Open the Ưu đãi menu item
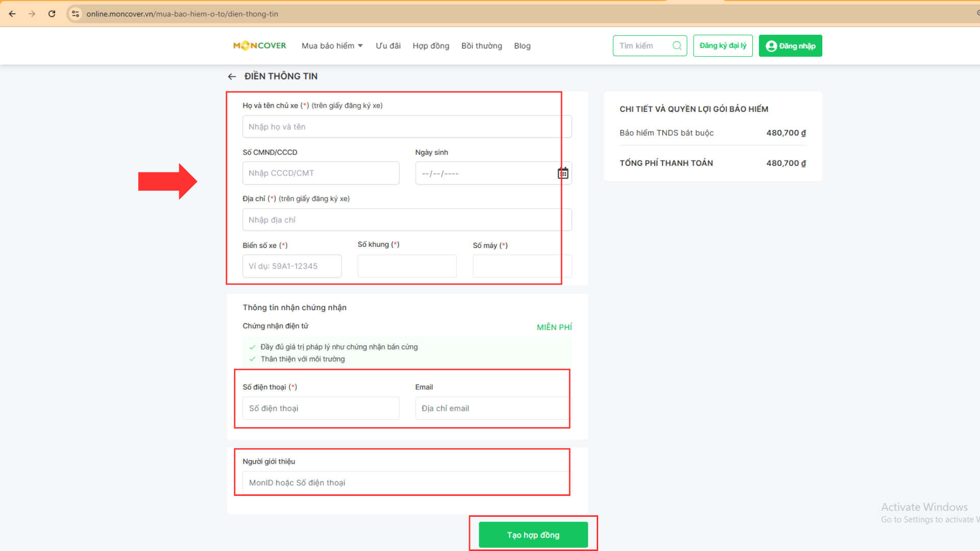The height and width of the screenshot is (551, 980). click(388, 46)
